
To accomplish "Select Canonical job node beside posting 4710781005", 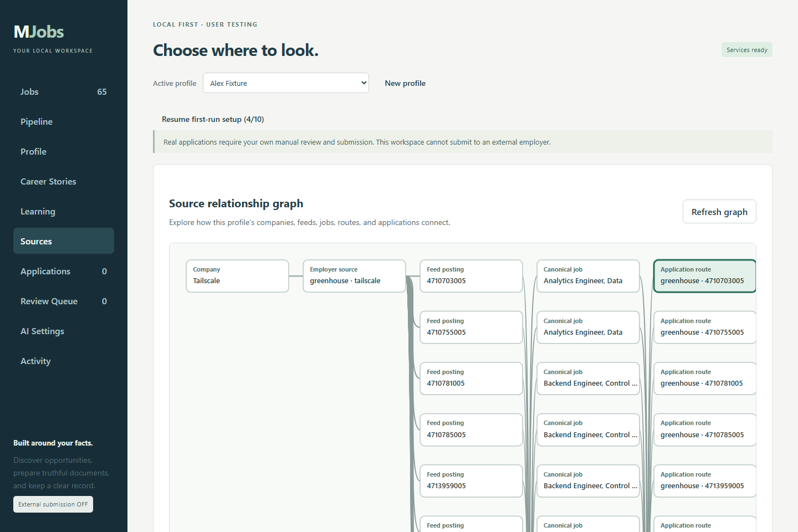I will pos(588,378).
